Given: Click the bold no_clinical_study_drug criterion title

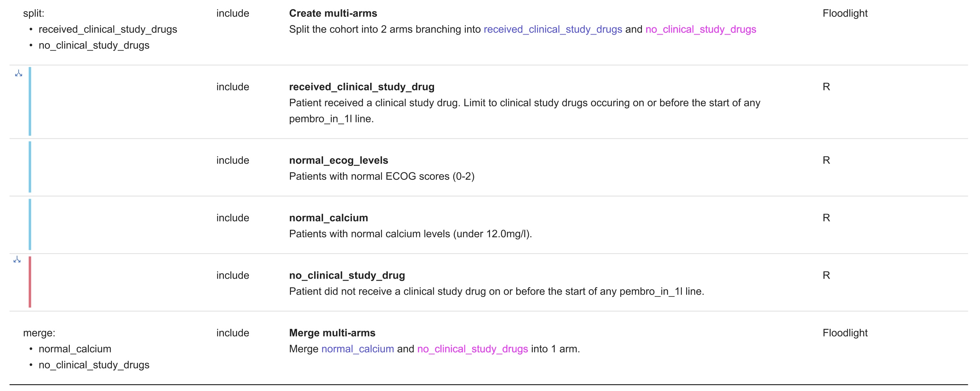Looking at the screenshot, I should (347, 275).
